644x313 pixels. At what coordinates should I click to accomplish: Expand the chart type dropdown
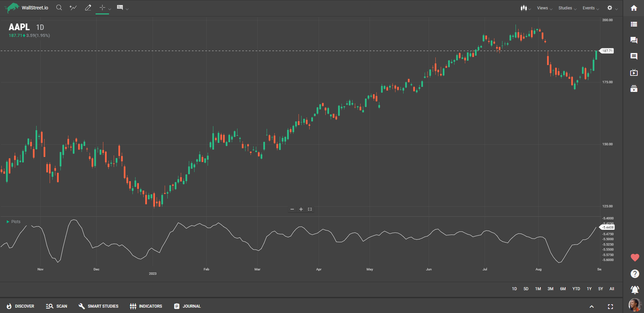[525, 8]
